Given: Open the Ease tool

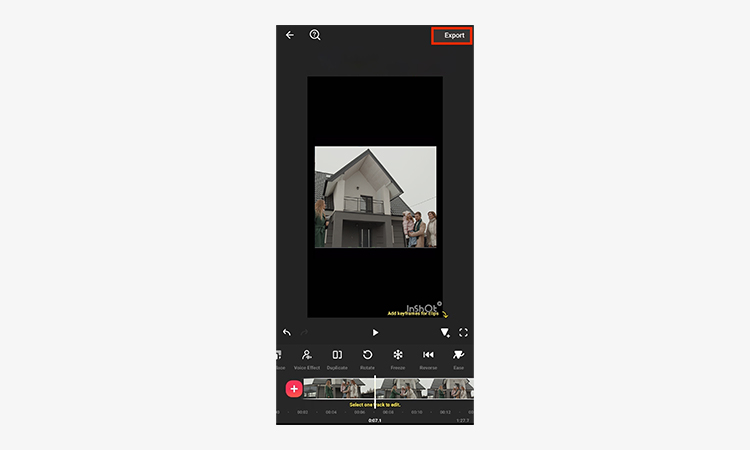Looking at the screenshot, I should point(458,359).
